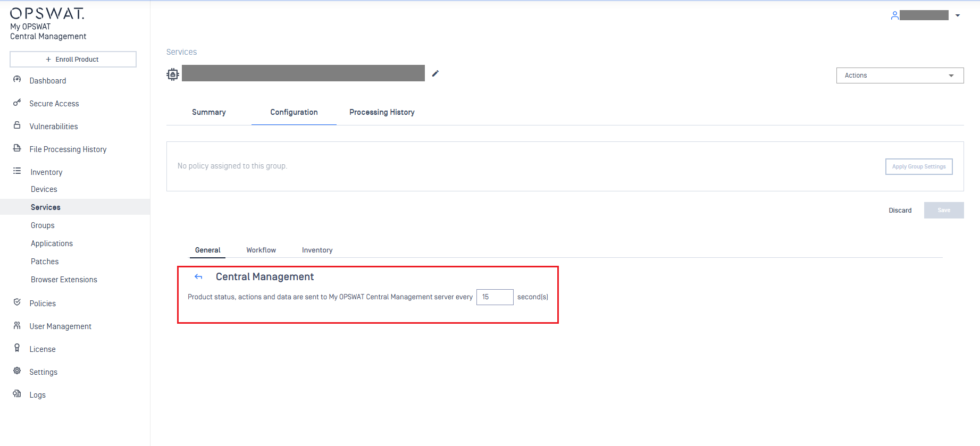
Task: Click the License badge icon
Action: (x=17, y=348)
